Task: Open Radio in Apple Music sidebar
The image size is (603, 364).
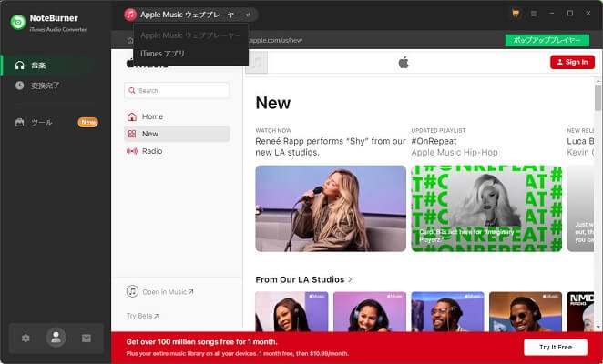Action: pyautogui.click(x=177, y=151)
